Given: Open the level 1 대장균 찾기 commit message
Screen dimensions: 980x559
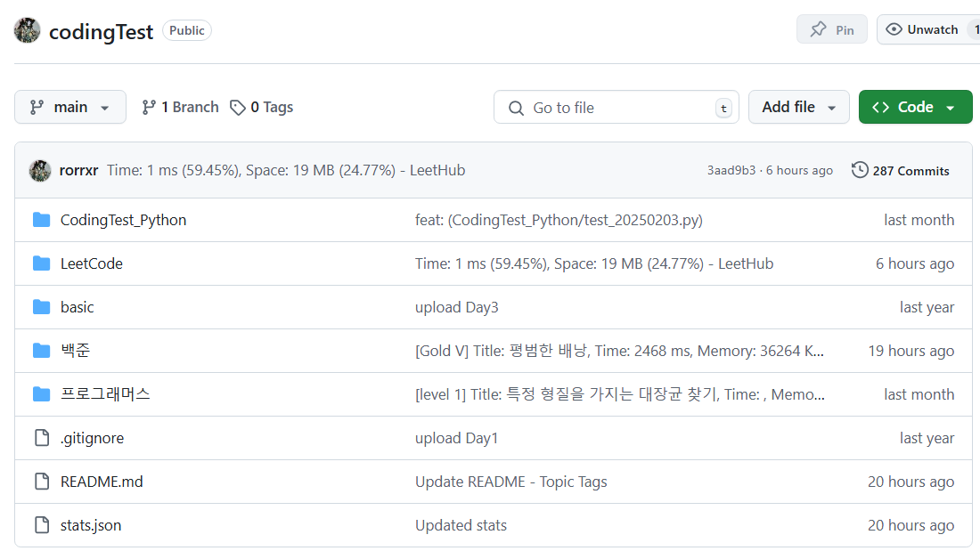Looking at the screenshot, I should 620,394.
